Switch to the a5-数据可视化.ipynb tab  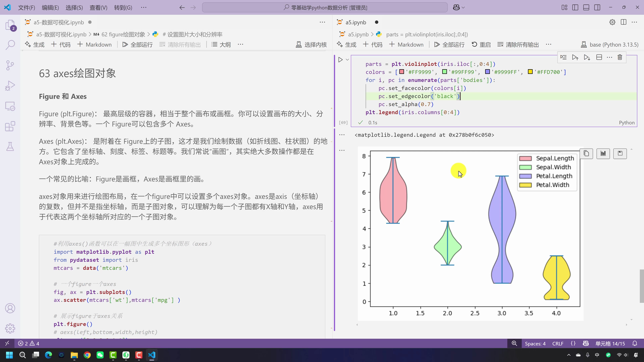59,22
